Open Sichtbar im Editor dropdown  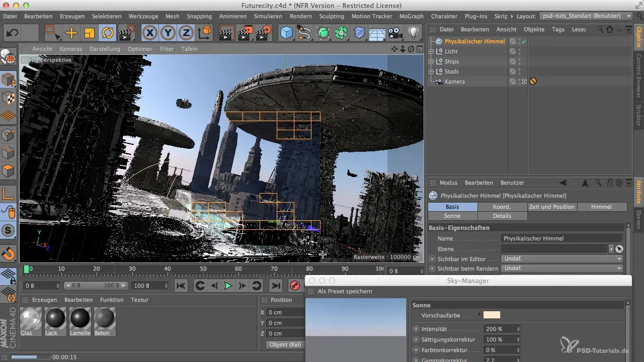tap(562, 259)
